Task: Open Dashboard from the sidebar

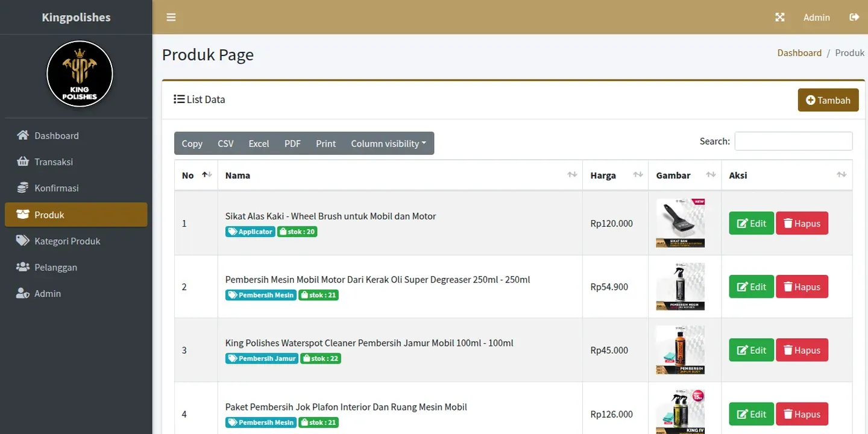Action: point(76,136)
